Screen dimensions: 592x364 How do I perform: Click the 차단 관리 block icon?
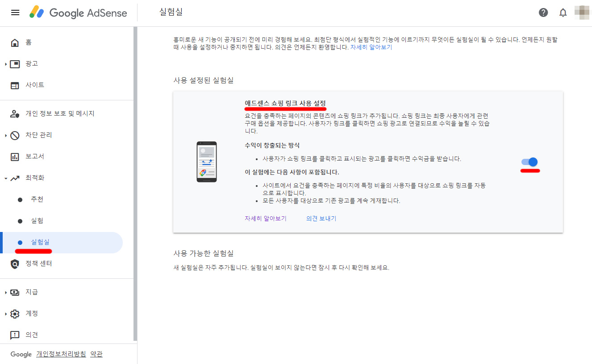point(15,135)
